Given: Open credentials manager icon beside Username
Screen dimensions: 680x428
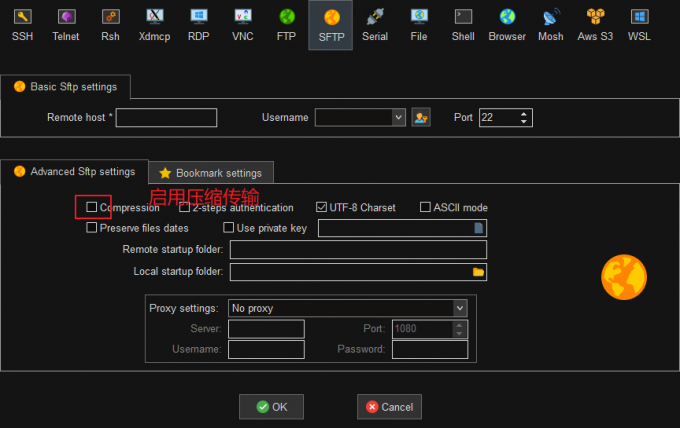Looking at the screenshot, I should (421, 118).
